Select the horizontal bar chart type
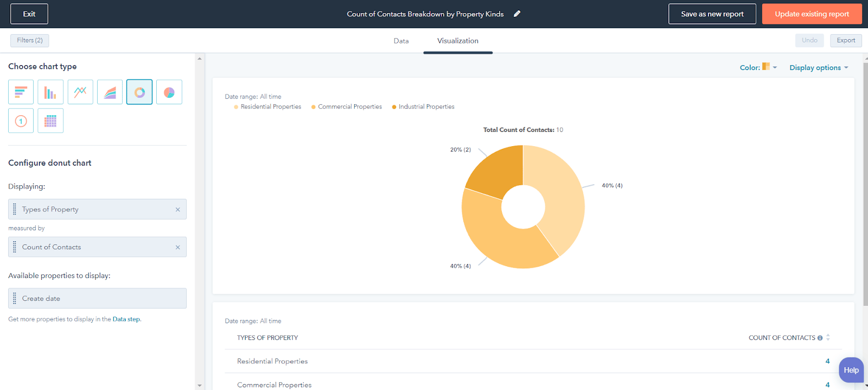This screenshot has height=390, width=868. click(21, 92)
